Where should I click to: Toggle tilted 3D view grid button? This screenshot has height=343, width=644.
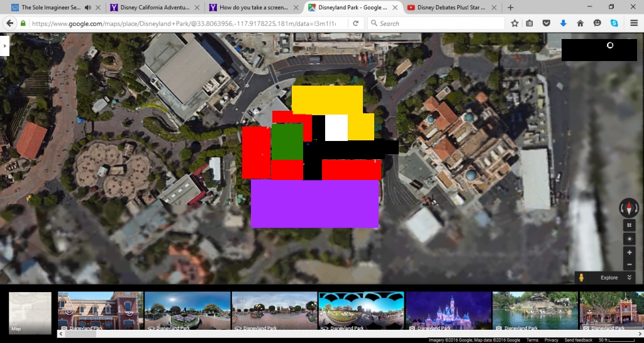tap(629, 225)
